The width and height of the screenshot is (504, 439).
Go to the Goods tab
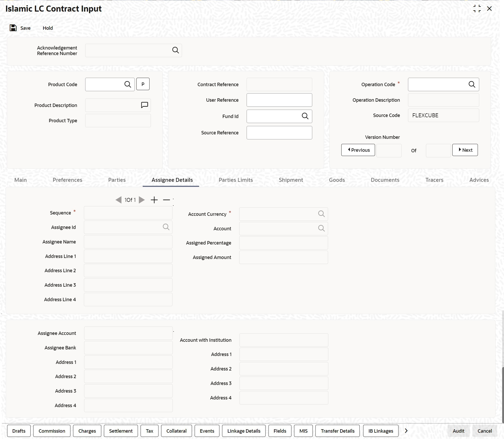(337, 180)
